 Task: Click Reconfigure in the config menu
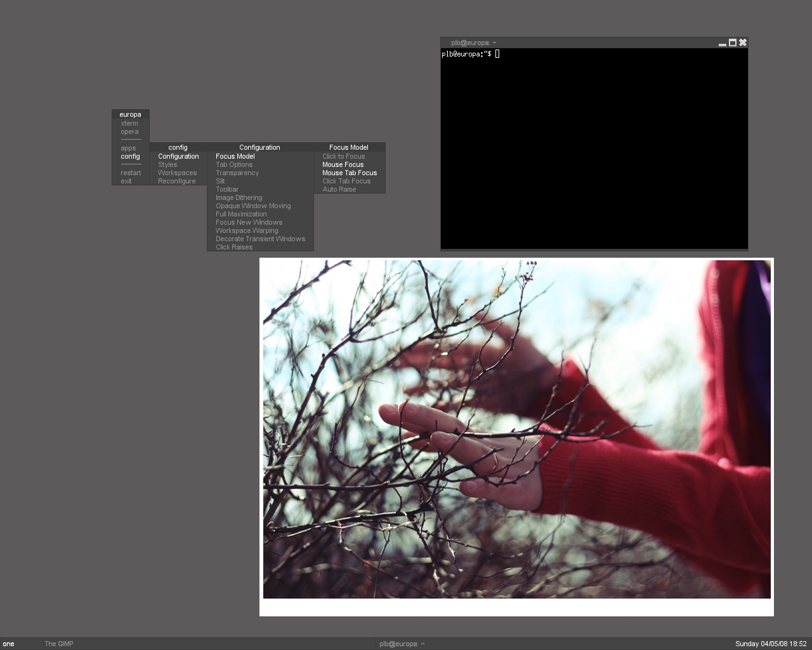pos(178,182)
